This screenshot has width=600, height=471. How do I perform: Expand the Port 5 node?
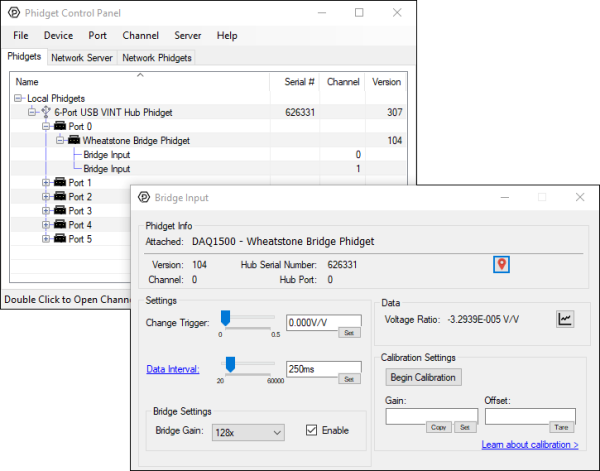pos(46,239)
